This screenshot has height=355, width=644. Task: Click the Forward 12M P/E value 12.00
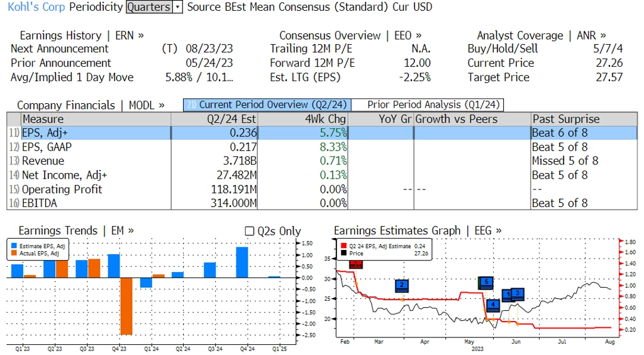click(x=418, y=64)
